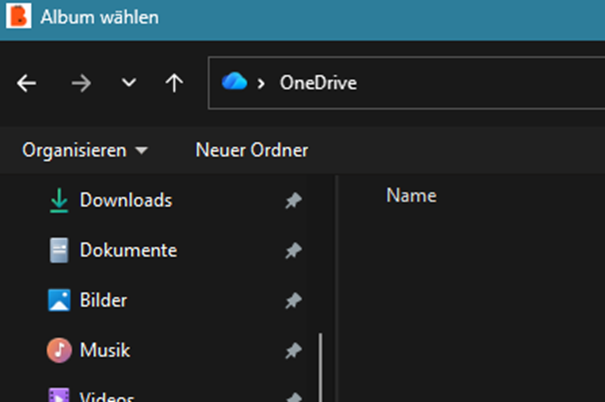The height and width of the screenshot is (402, 605).
Task: Expand the breadcrumb chevron before OneDrive
Action: pos(261,83)
